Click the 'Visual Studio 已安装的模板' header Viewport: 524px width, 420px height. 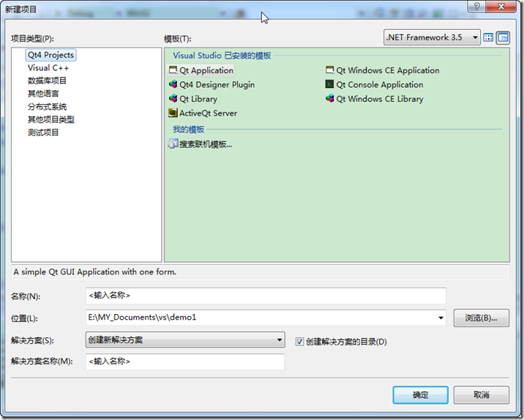222,56
